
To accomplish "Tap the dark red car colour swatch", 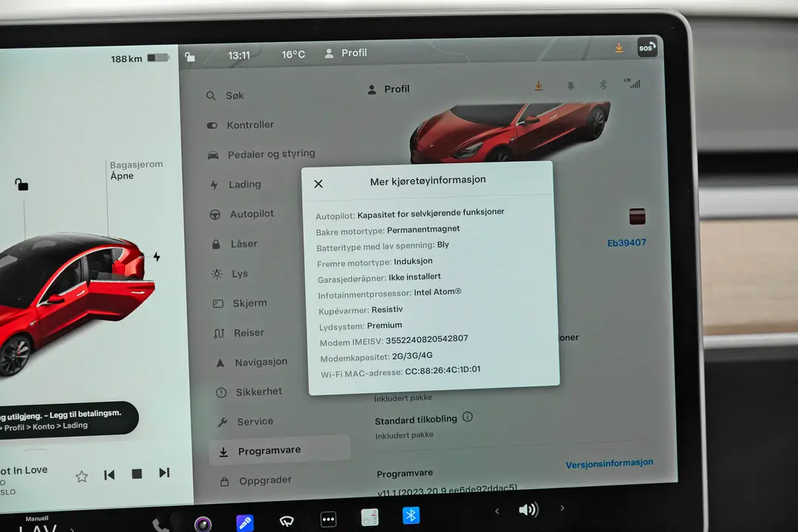I will pos(637,216).
